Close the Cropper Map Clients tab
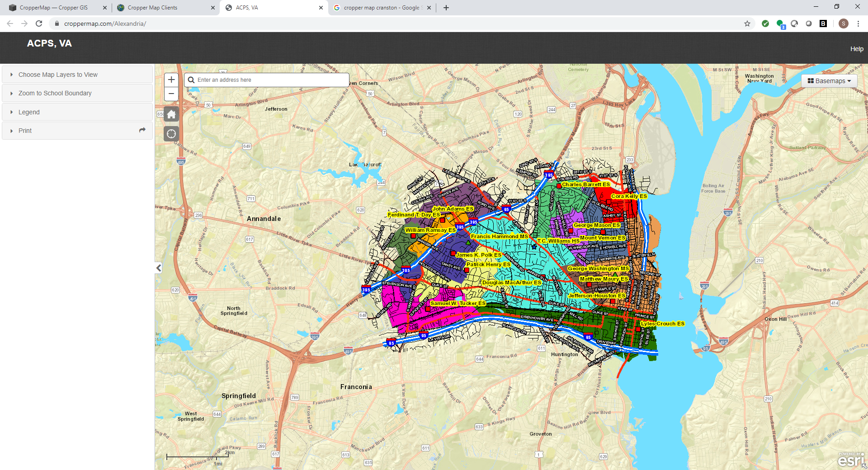This screenshot has height=470, width=868. (213, 8)
